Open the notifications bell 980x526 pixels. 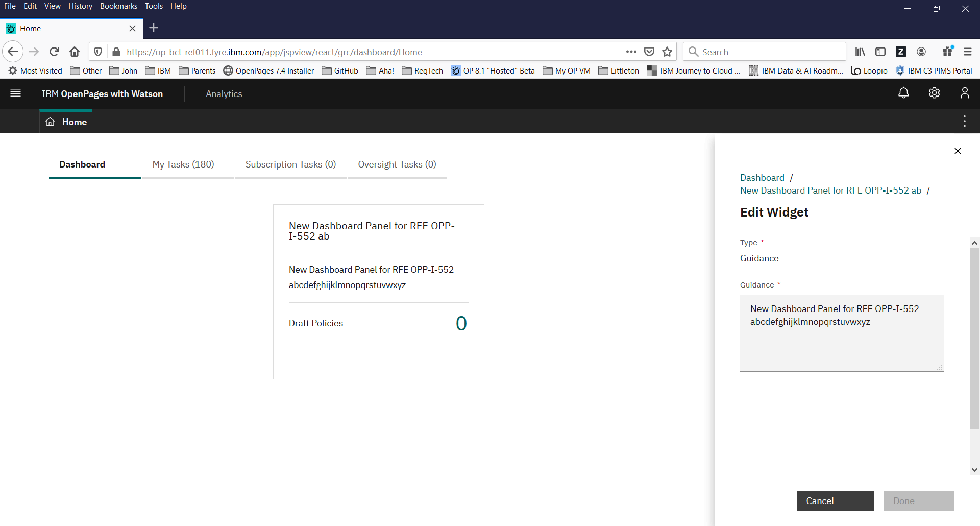pos(903,93)
